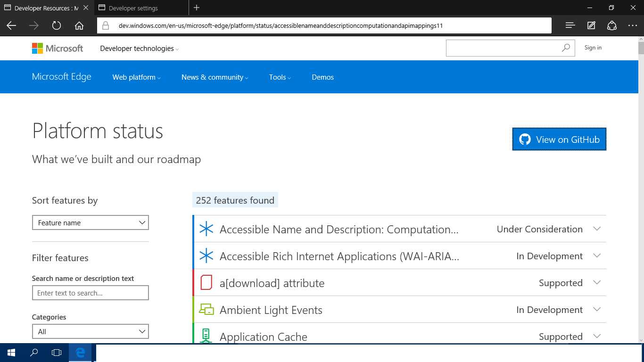Go to the Demos page
This screenshot has width=644, height=362.
pos(322,77)
